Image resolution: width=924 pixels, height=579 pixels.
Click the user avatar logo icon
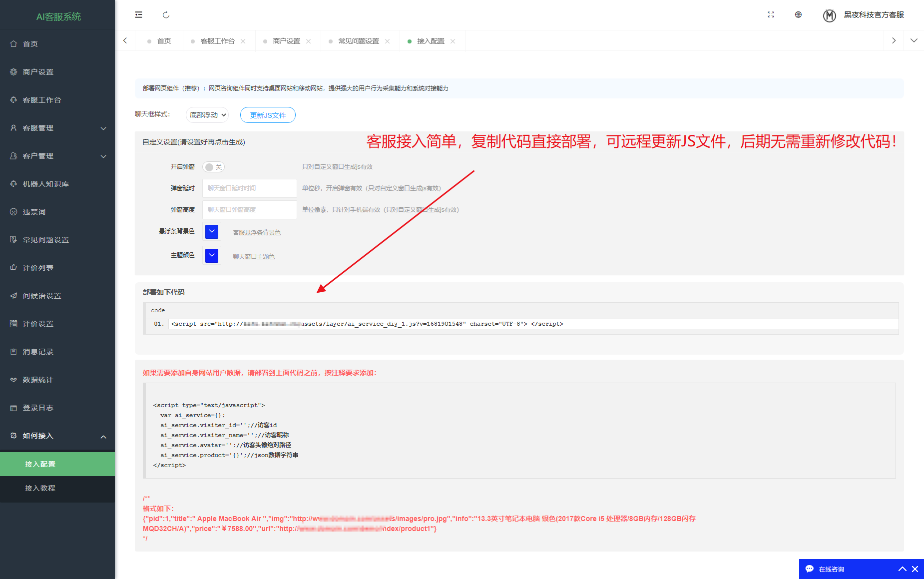tap(830, 15)
